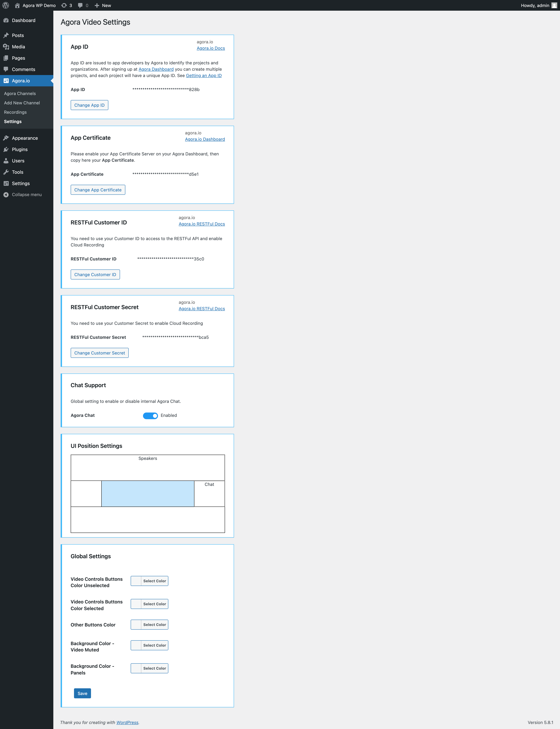Click the WordPress logo icon
Image resolution: width=560 pixels, height=729 pixels.
[6, 5]
